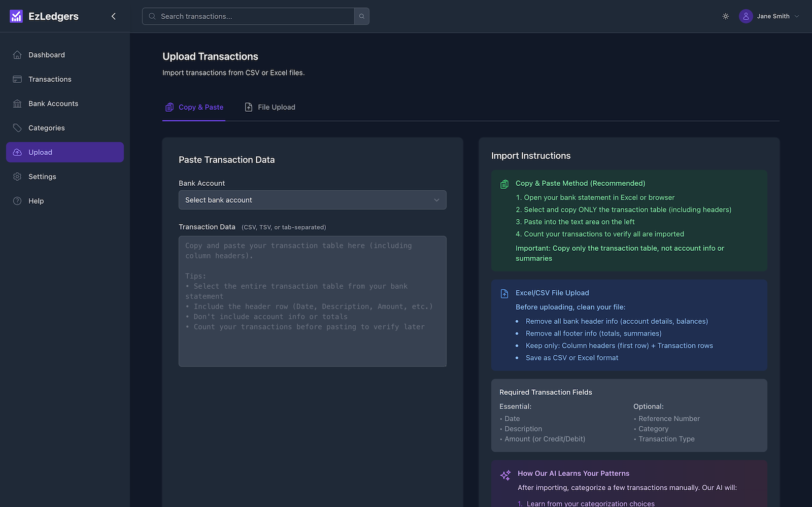Navigate to Categories

point(65,128)
